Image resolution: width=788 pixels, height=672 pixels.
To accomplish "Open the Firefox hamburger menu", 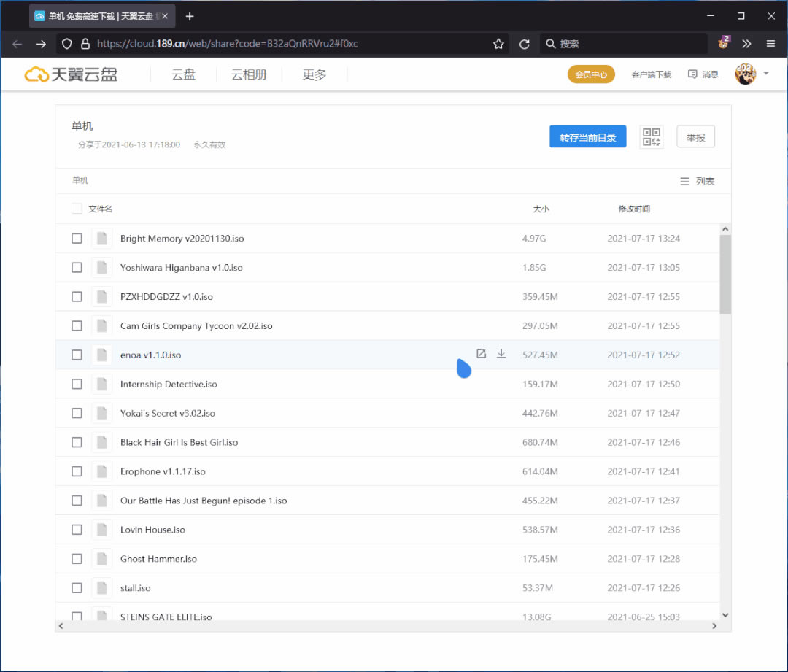I will [770, 45].
